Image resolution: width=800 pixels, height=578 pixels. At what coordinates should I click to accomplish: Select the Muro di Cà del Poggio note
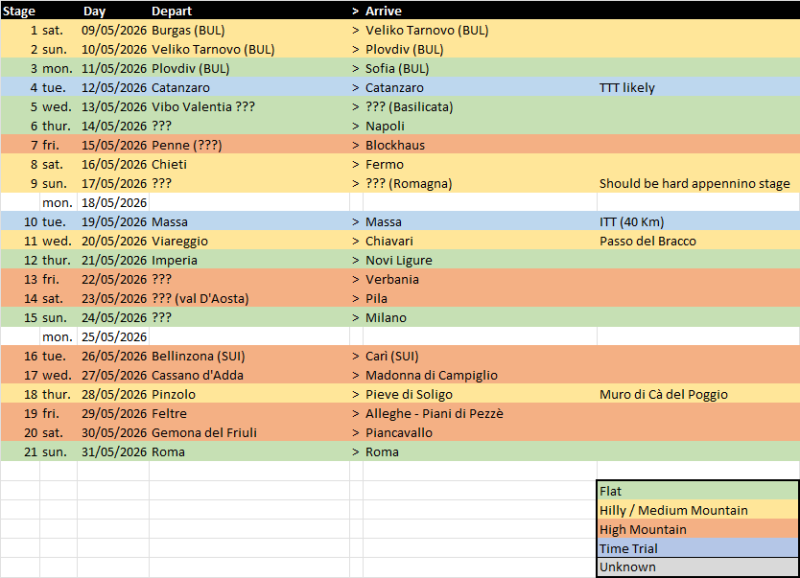pos(663,394)
